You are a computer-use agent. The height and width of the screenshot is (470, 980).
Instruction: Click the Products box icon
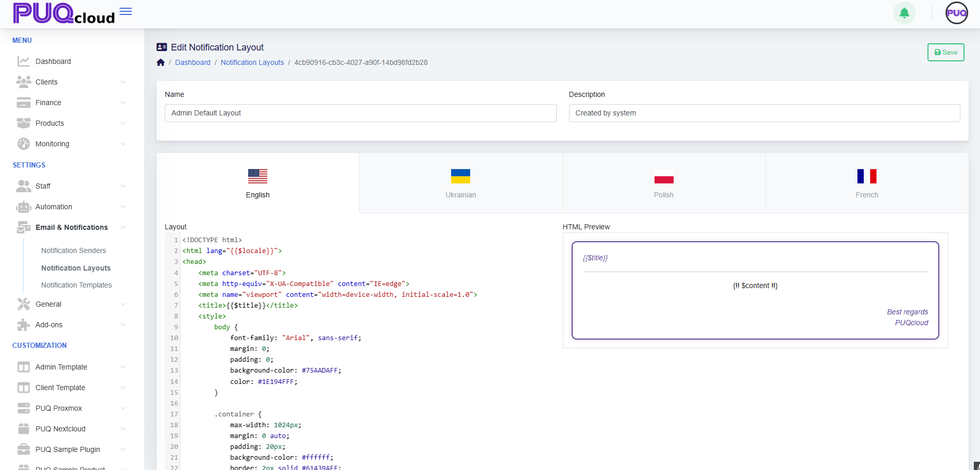pyautogui.click(x=24, y=123)
